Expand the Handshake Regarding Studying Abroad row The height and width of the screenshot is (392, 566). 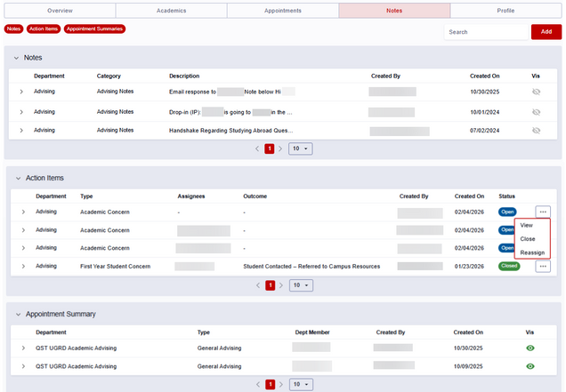coord(21,130)
